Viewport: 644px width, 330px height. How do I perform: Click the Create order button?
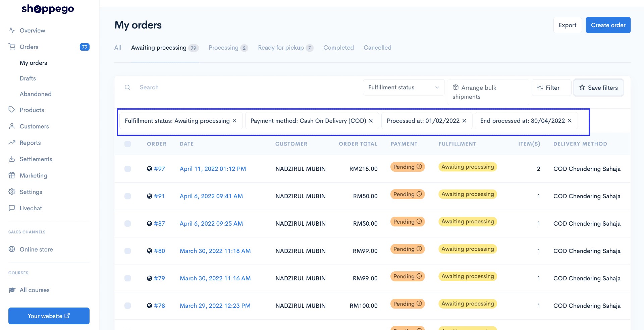[x=608, y=25]
